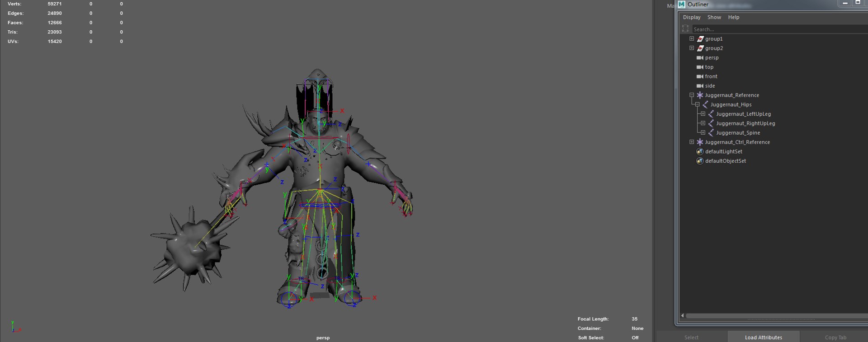Click the top camera icon
Viewport: 868px width, 342px height.
[x=700, y=67]
